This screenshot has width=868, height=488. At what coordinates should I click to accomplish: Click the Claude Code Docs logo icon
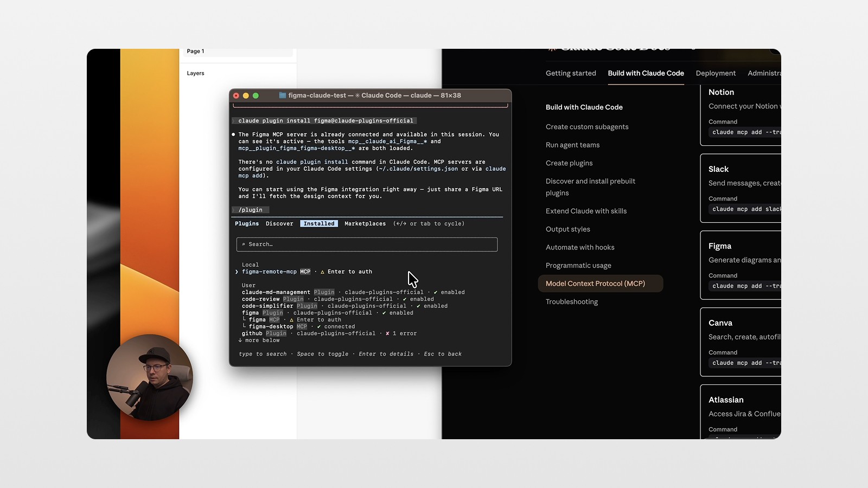(x=551, y=47)
